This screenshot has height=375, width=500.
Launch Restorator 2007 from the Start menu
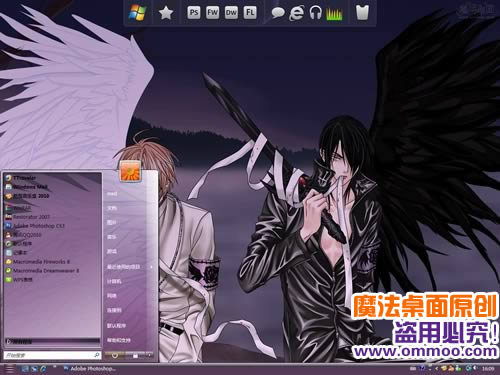click(28, 217)
